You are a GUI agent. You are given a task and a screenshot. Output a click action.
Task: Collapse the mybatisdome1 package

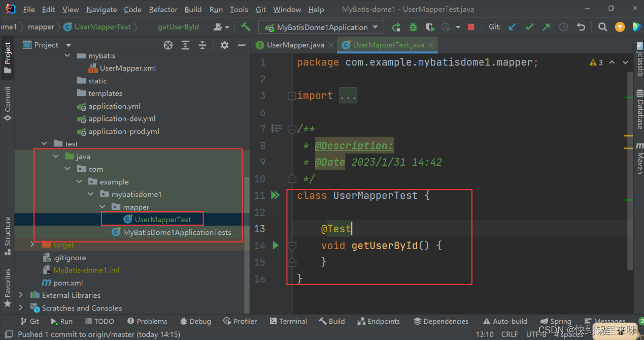point(91,194)
